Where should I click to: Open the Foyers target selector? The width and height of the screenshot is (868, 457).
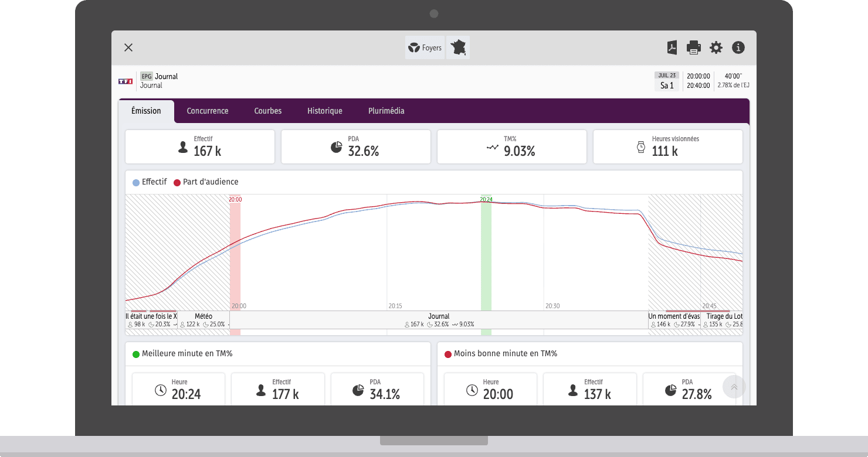click(425, 47)
